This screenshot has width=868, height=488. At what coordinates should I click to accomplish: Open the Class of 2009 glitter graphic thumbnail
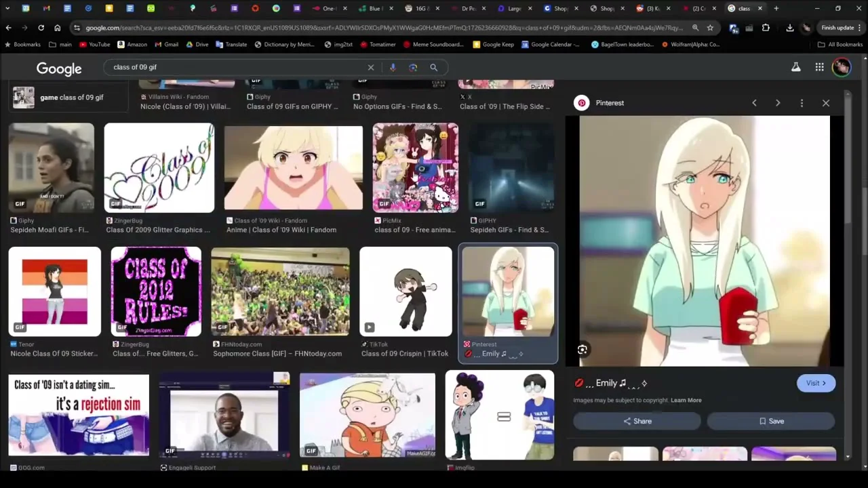[x=159, y=168]
